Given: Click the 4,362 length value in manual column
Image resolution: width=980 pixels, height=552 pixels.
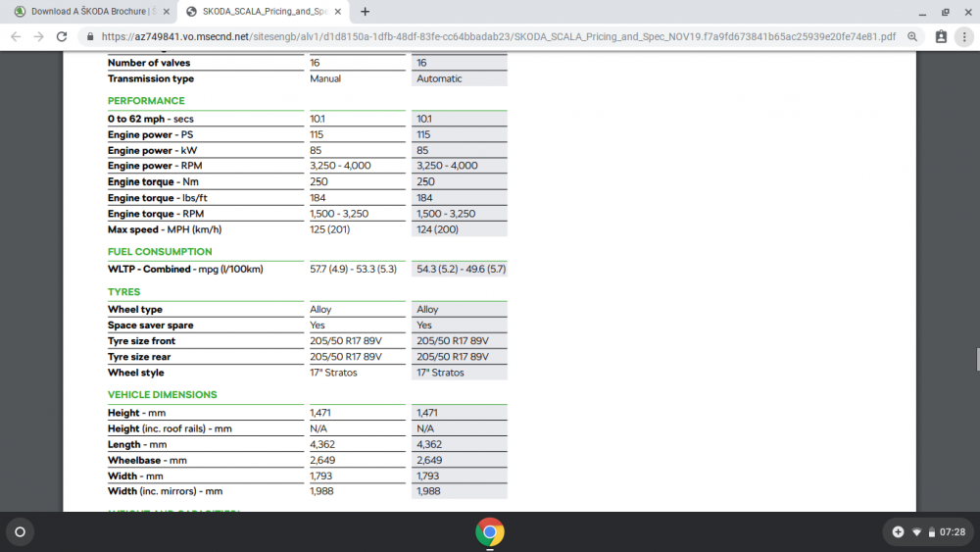Looking at the screenshot, I should (321, 444).
